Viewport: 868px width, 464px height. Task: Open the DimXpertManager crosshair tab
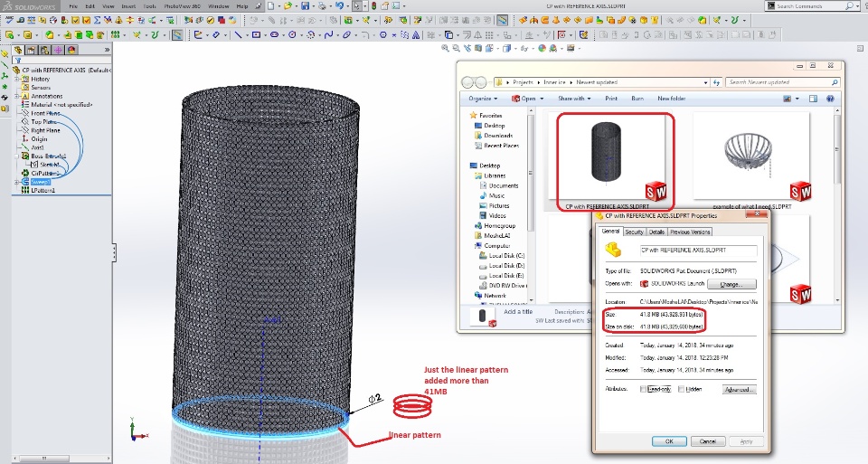[58, 51]
